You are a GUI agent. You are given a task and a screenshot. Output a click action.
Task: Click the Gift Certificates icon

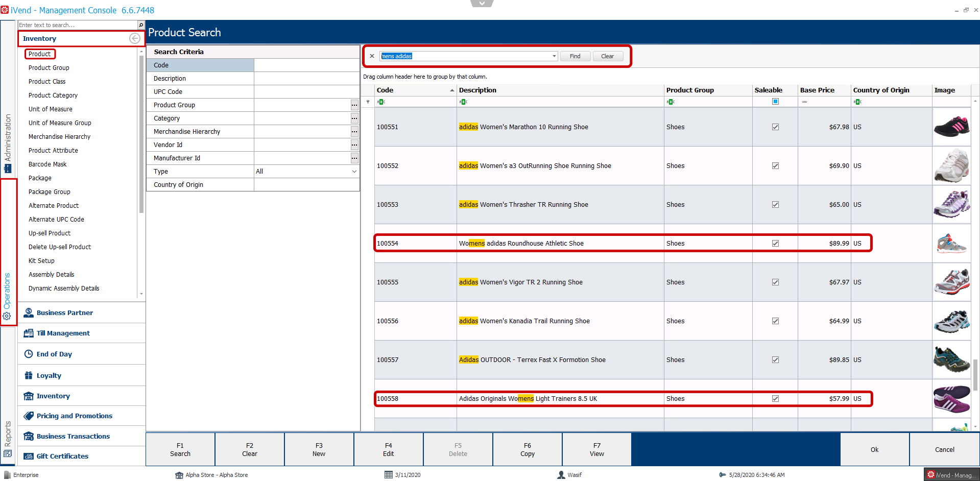(x=29, y=456)
